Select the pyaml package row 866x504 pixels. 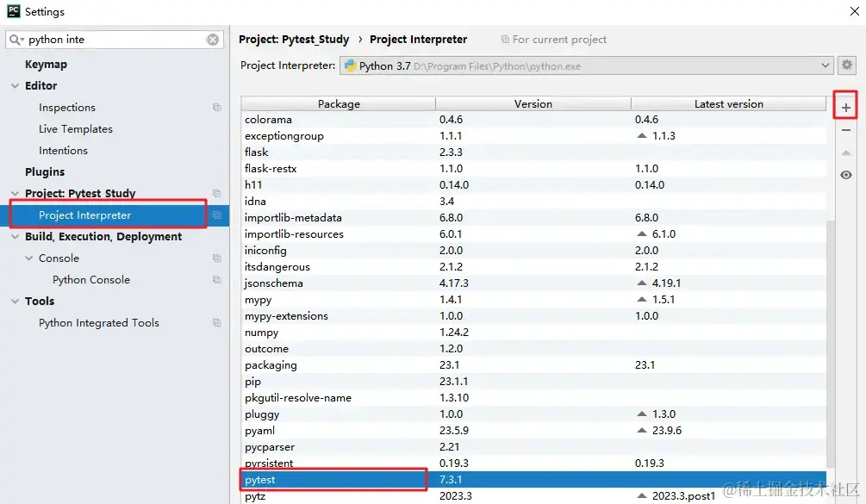tap(533, 431)
